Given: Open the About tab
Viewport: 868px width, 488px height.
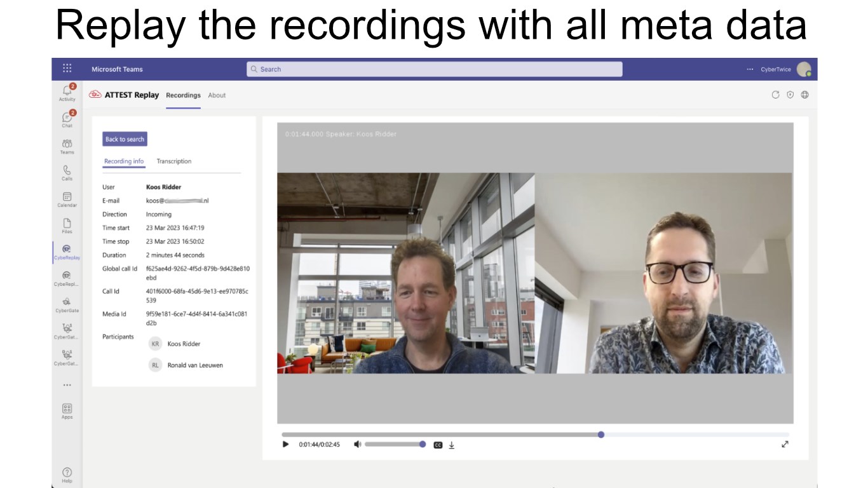Looking at the screenshot, I should pos(217,95).
